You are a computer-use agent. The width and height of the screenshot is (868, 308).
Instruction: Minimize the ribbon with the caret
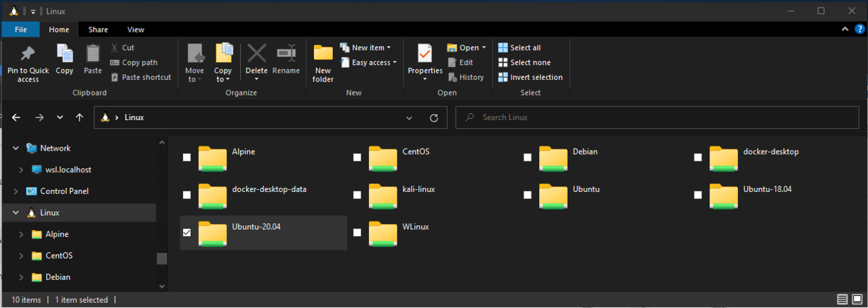(846, 29)
